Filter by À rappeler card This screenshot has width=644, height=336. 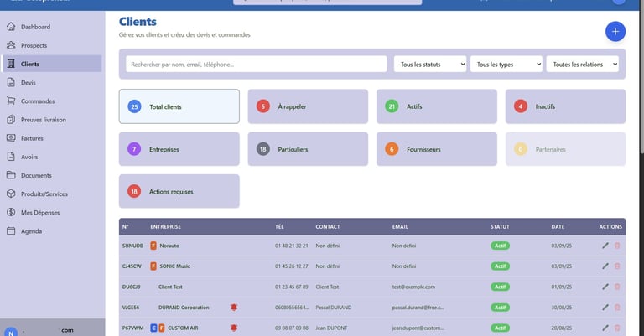(x=308, y=106)
